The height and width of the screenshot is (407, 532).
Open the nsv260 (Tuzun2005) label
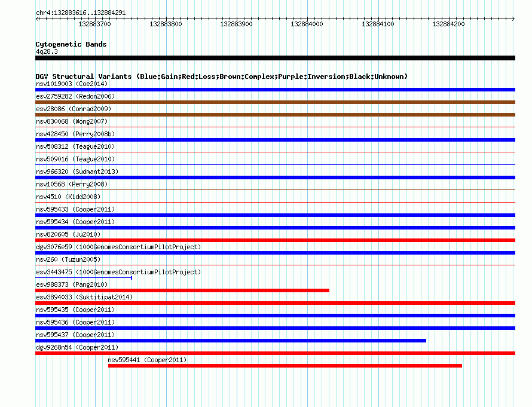click(68, 259)
